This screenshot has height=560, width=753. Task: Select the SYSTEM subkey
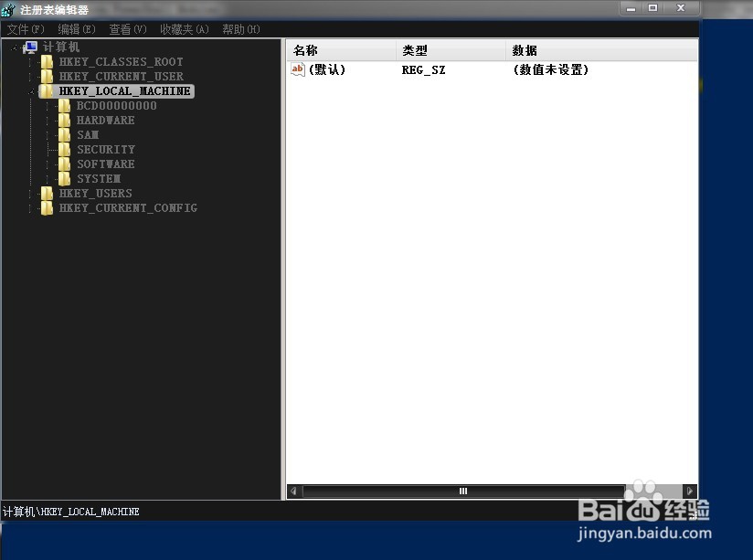pyautogui.click(x=99, y=179)
